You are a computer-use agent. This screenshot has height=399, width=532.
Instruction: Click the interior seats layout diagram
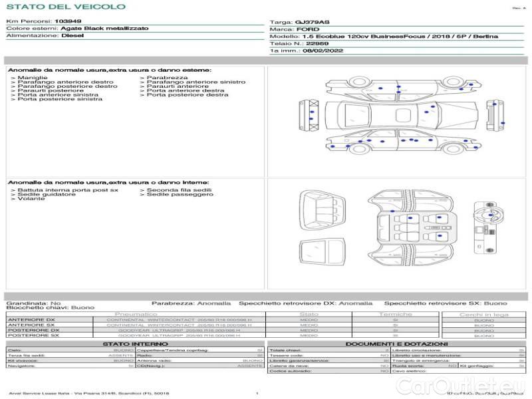(x=412, y=226)
